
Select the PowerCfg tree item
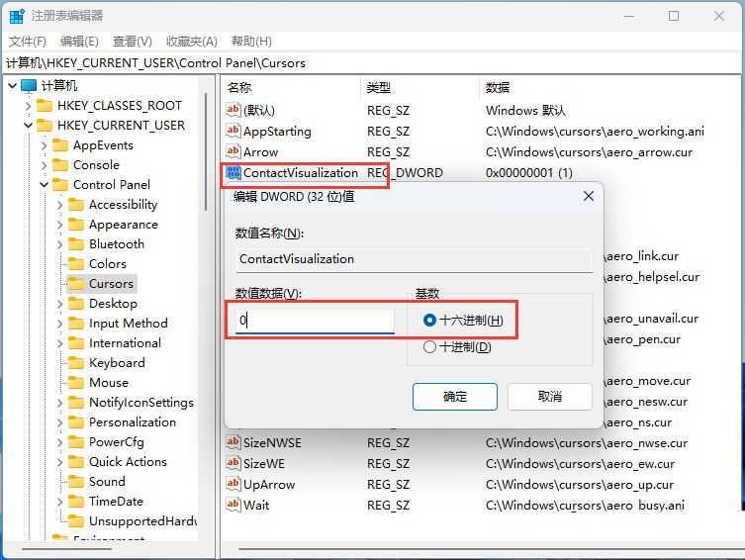pos(117,442)
